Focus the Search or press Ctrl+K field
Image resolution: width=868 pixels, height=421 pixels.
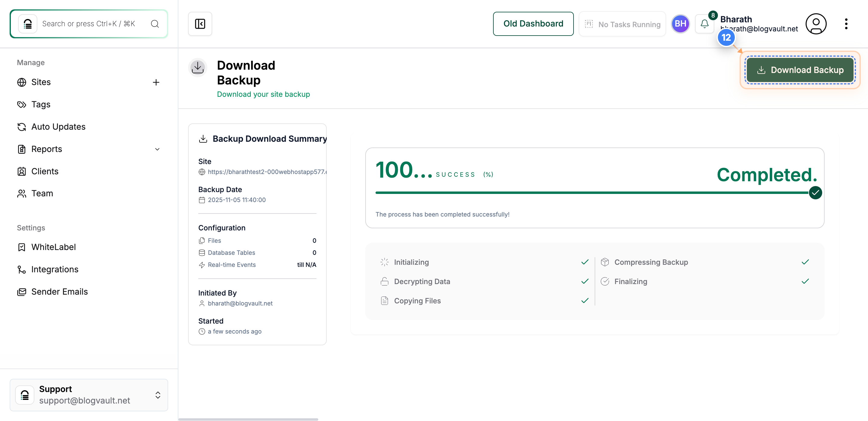coord(88,24)
